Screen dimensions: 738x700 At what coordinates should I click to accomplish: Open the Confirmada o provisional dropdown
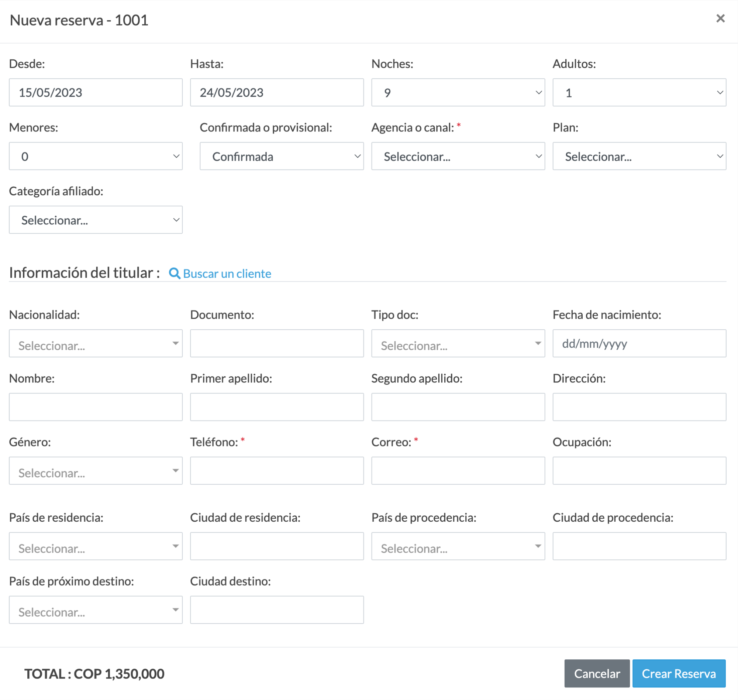click(282, 156)
